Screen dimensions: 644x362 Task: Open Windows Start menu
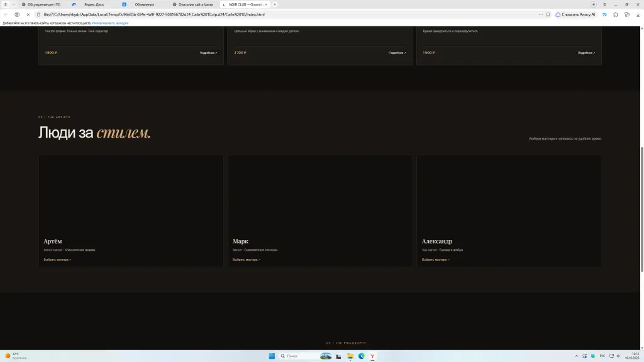272,356
